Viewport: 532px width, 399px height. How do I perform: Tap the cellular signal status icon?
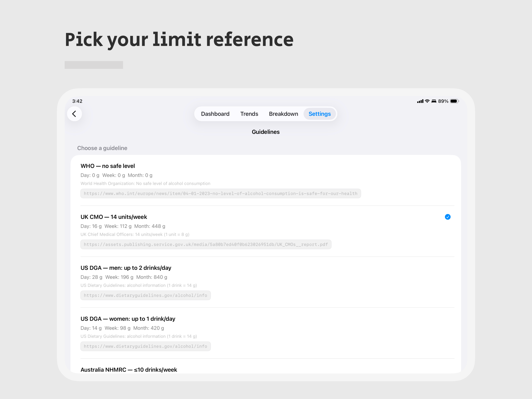(420, 101)
